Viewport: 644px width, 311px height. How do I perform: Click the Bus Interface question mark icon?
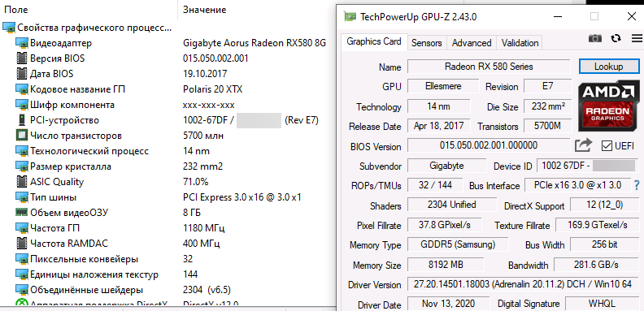point(637,184)
